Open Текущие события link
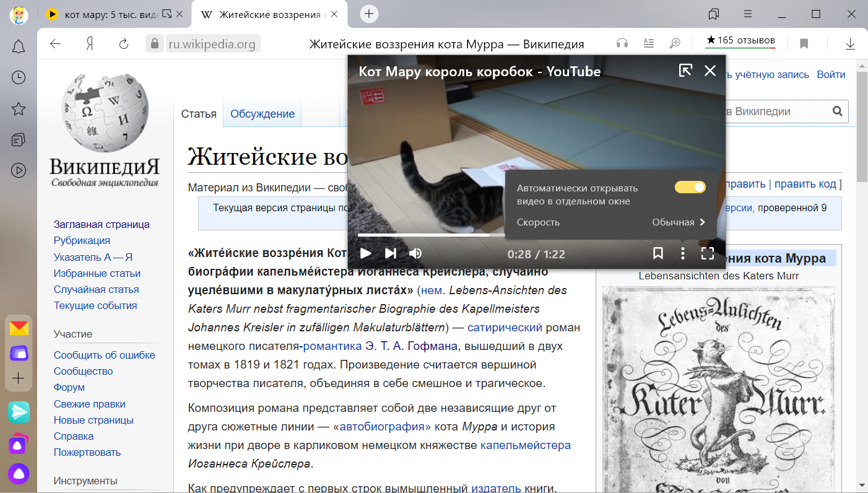Image resolution: width=868 pixels, height=493 pixels. coord(95,305)
